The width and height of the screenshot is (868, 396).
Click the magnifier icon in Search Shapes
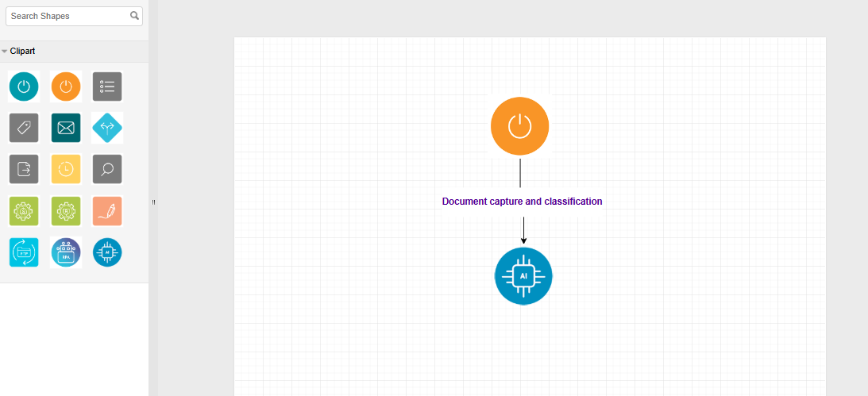pos(135,16)
